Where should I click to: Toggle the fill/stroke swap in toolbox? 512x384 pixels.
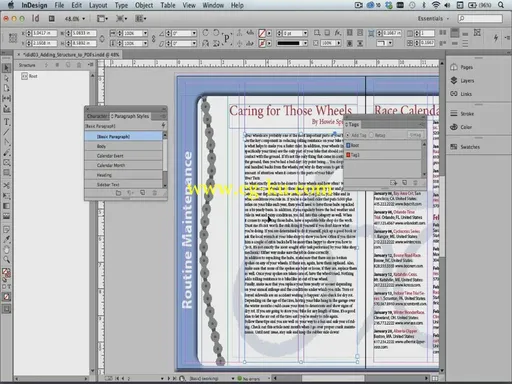click(x=9, y=269)
